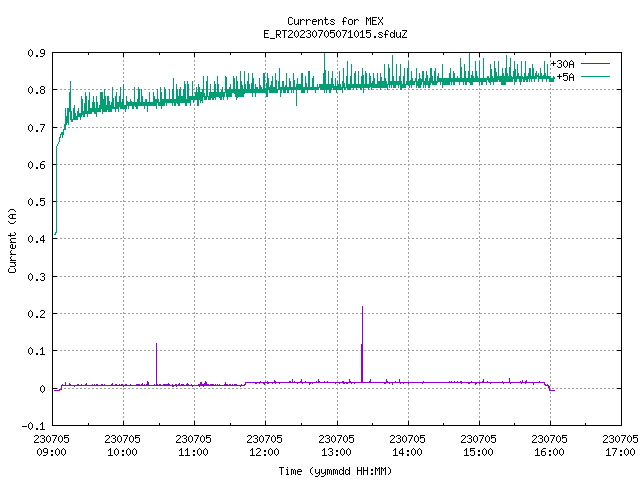Click the 0.3 y-axis tick label

pos(36,277)
